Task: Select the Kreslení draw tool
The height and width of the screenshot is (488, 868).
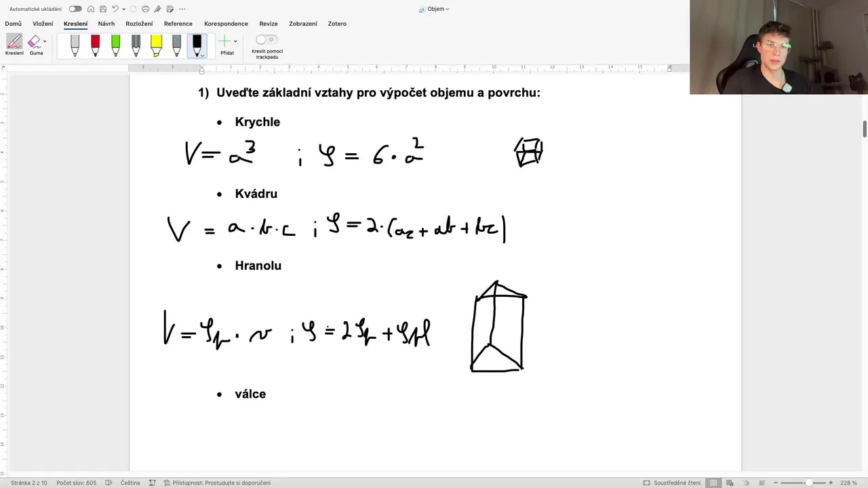Action: (x=14, y=45)
